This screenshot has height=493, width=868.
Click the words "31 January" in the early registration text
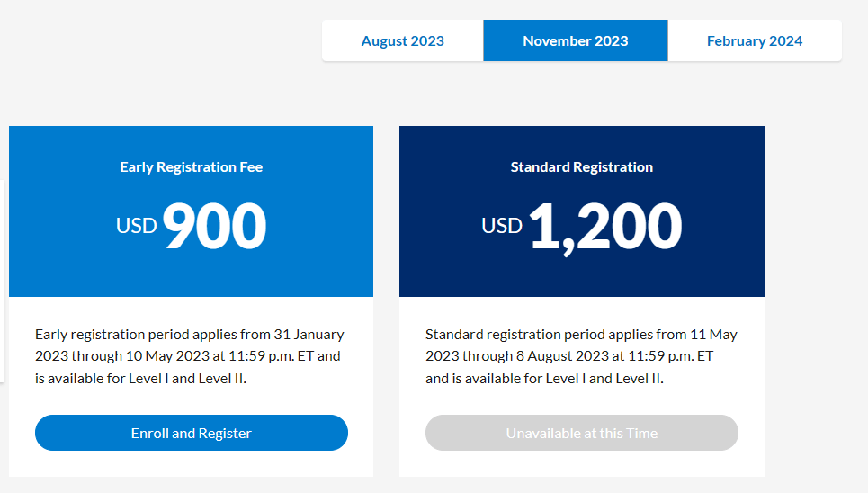(x=309, y=335)
